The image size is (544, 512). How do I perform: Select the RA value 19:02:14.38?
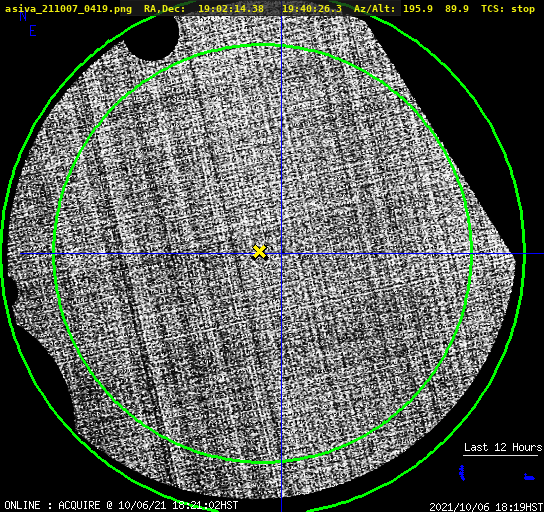[x=231, y=9]
